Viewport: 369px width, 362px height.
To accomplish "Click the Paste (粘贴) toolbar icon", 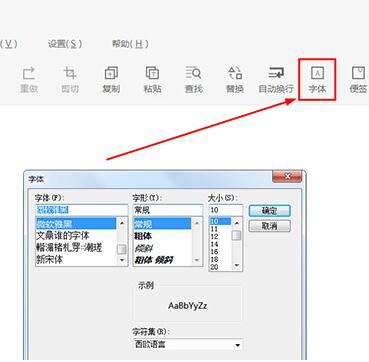I will (153, 80).
